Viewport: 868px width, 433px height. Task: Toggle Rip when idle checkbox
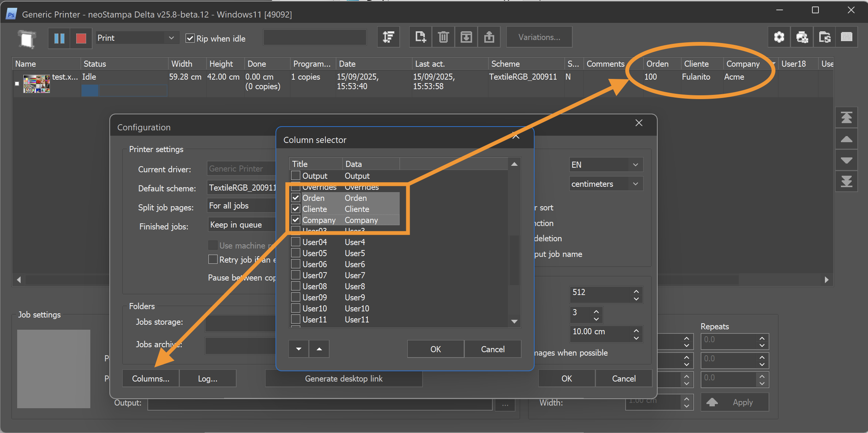pyautogui.click(x=190, y=38)
